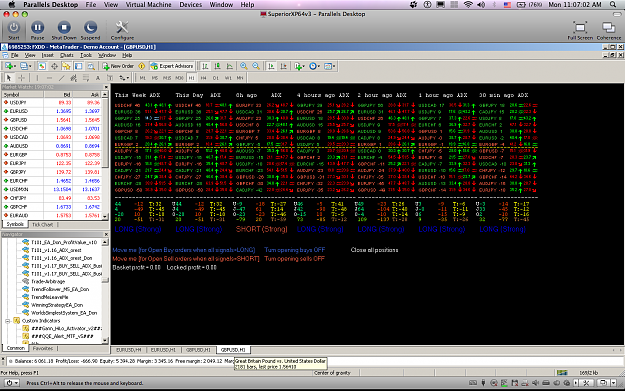Switch to EURUSD,H4 chart tab

(x=128, y=350)
